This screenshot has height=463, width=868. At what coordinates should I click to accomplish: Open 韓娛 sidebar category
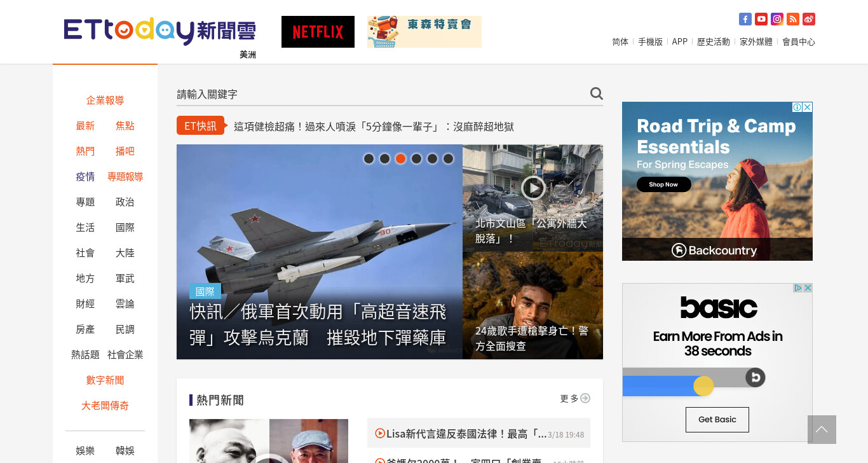(125, 451)
